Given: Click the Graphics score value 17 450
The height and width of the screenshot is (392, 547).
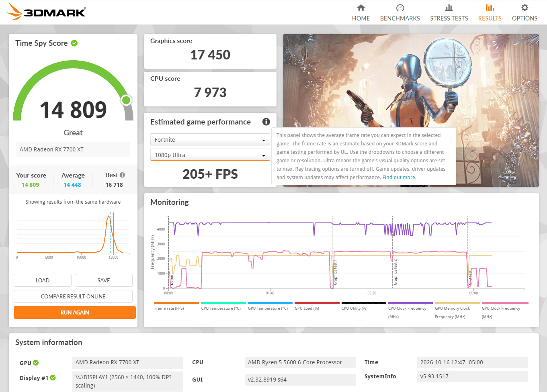Looking at the screenshot, I should pyautogui.click(x=210, y=55).
